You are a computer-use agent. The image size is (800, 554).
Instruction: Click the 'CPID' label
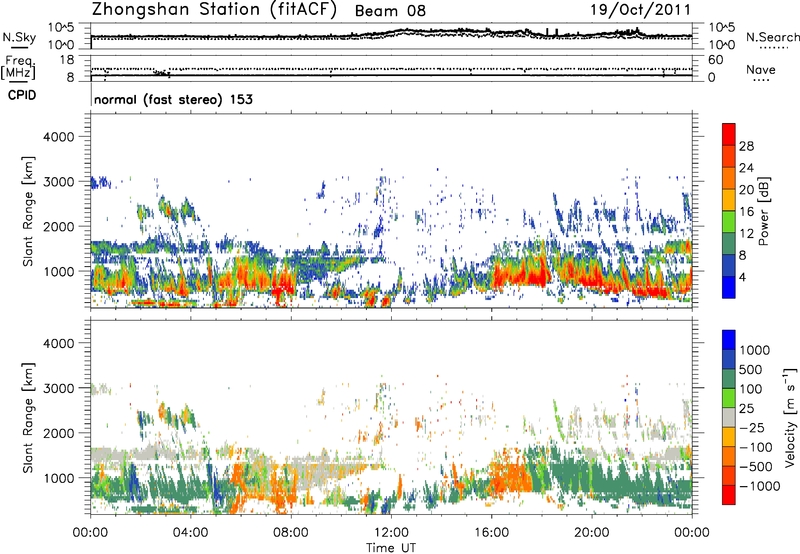[x=22, y=95]
